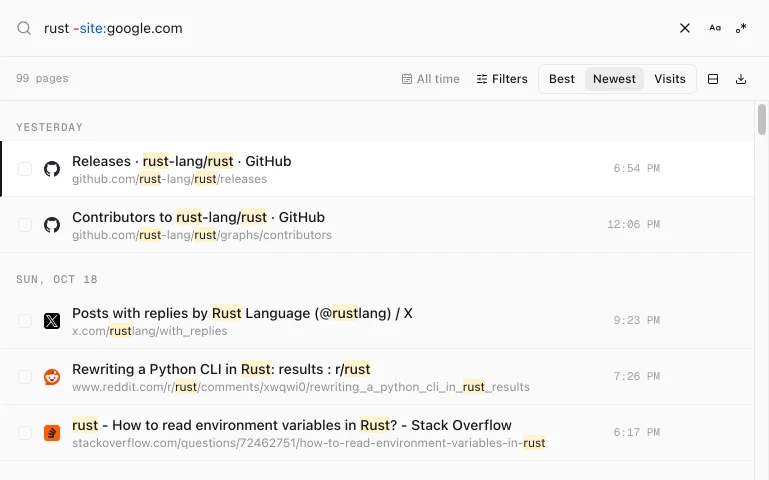Click the 12:06 PM timestamp
This screenshot has height=480, width=769.
click(634, 225)
